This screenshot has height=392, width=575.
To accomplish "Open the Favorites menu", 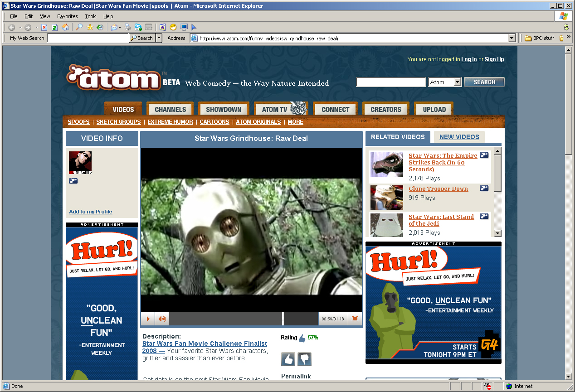I will (67, 16).
